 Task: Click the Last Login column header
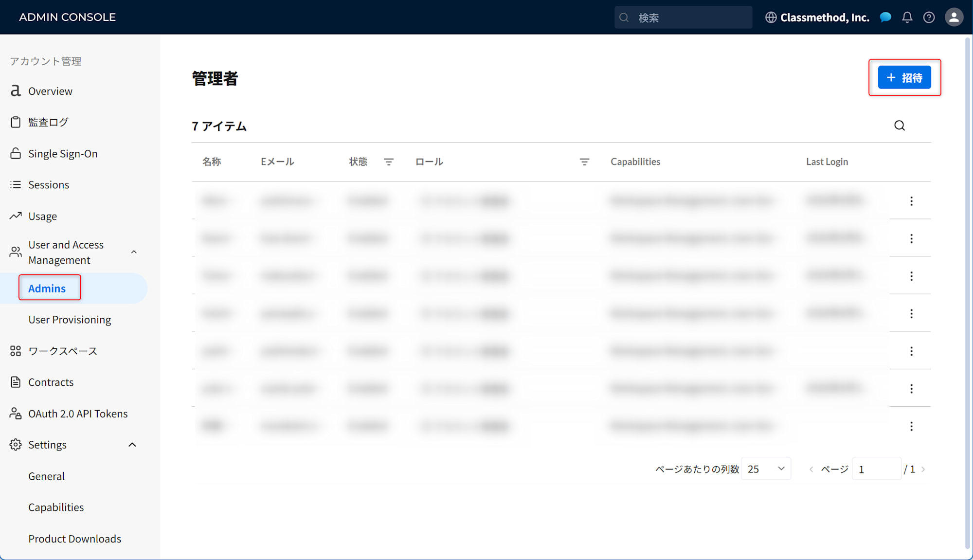point(827,162)
